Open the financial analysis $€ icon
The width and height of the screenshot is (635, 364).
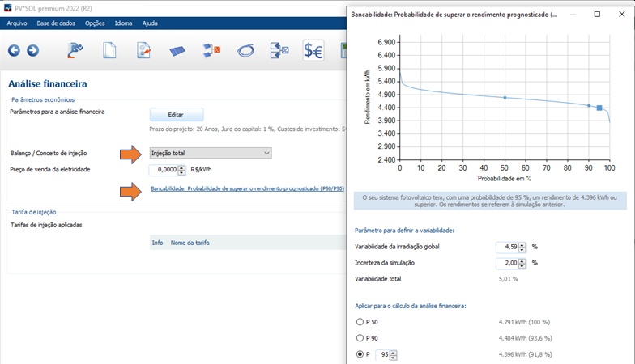coord(313,52)
